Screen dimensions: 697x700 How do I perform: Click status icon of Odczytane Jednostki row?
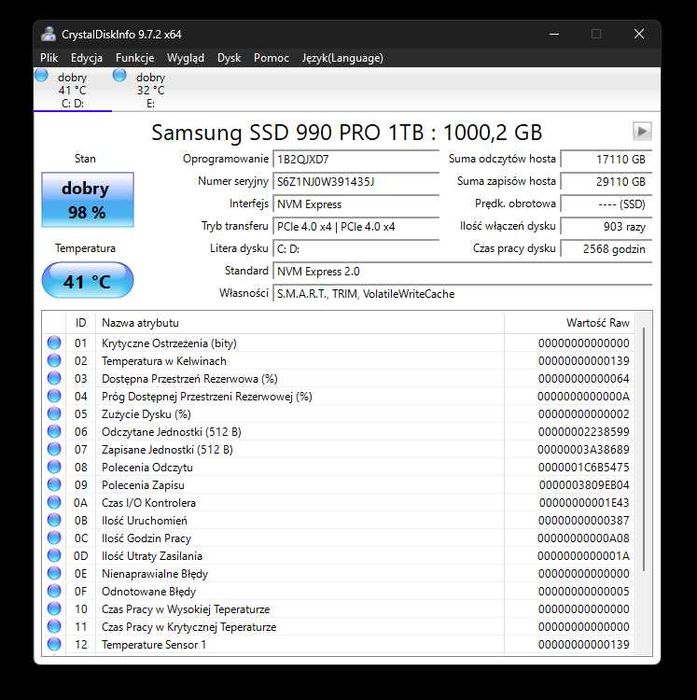point(54,431)
